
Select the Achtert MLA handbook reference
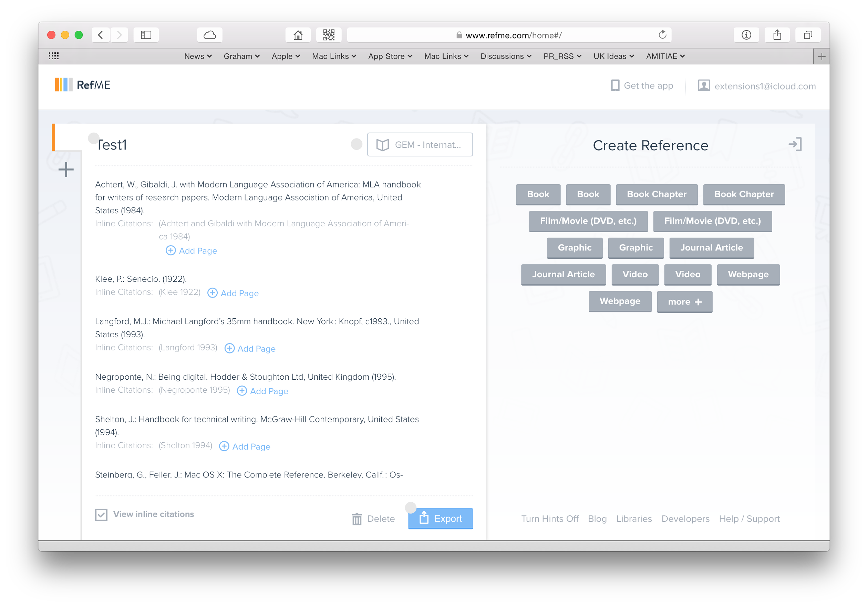(258, 197)
